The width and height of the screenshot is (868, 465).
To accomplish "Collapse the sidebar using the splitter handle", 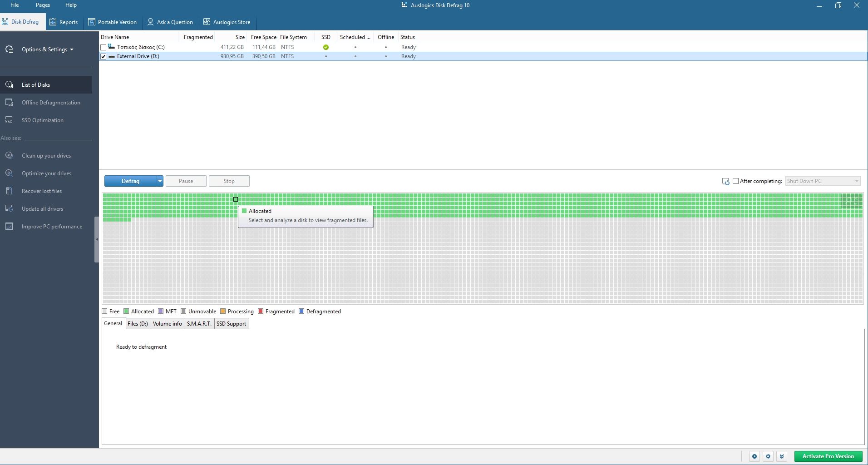I will [96, 239].
